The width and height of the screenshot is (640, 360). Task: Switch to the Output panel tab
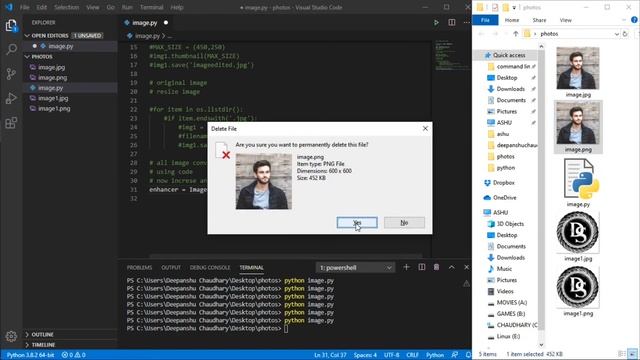pyautogui.click(x=171, y=267)
